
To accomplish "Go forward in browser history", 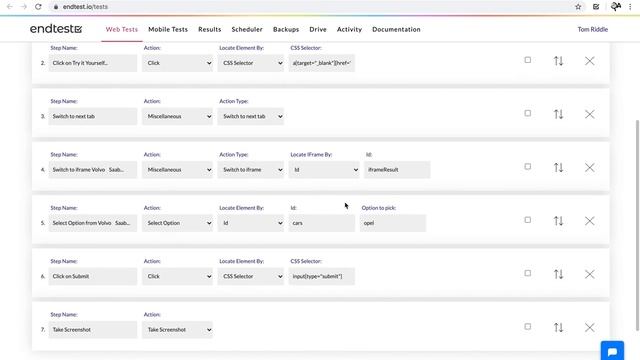I will [x=24, y=7].
